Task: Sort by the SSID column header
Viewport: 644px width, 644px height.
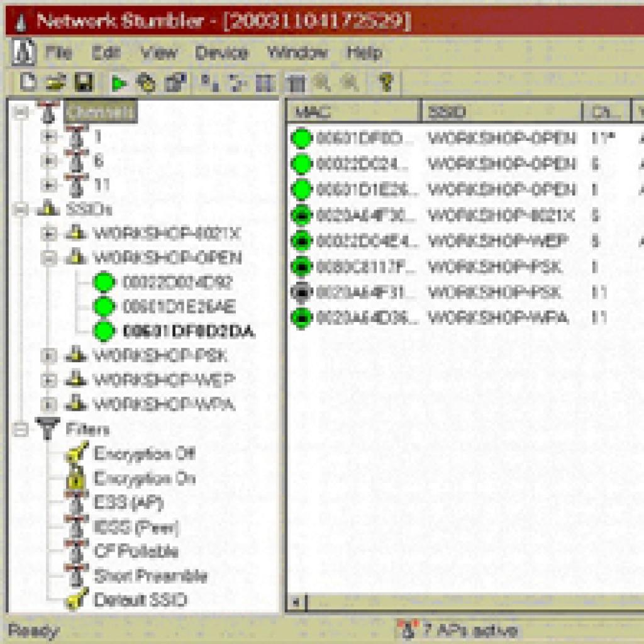Action: pos(502,111)
